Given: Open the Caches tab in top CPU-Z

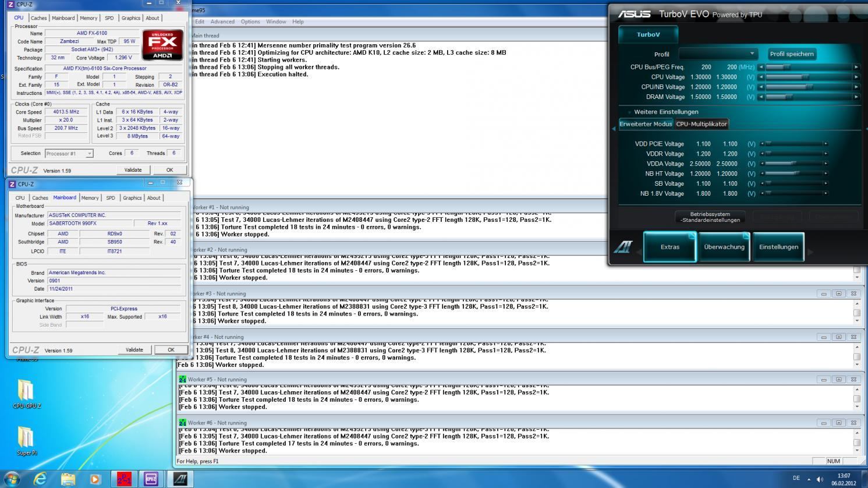Looking at the screenshot, I should tap(38, 18).
